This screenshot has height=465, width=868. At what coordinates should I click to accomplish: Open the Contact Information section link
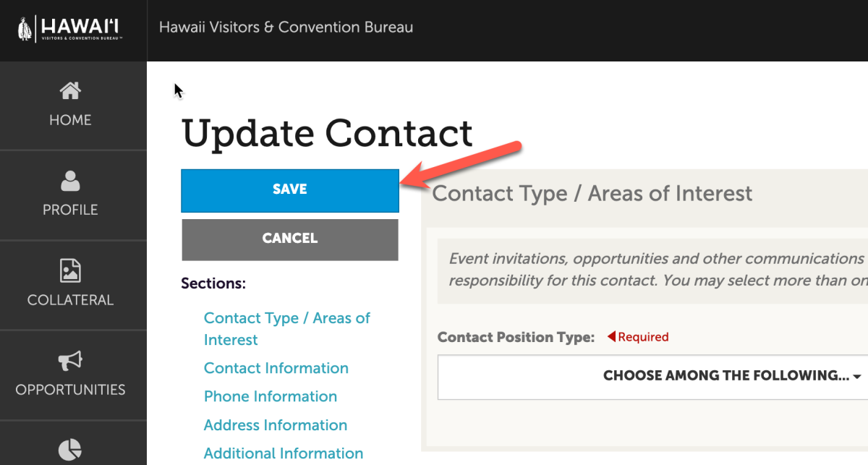pyautogui.click(x=276, y=368)
